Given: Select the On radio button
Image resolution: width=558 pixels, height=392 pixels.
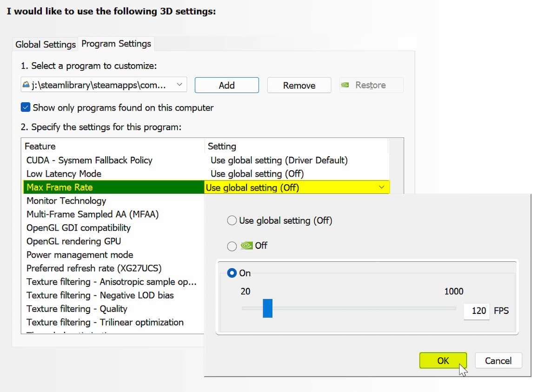Looking at the screenshot, I should click(232, 273).
